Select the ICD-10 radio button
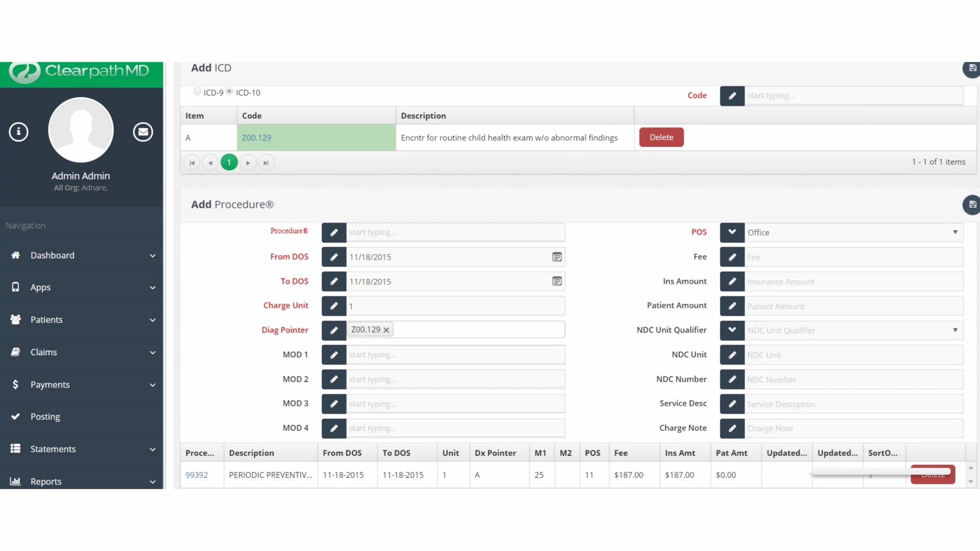 (229, 91)
